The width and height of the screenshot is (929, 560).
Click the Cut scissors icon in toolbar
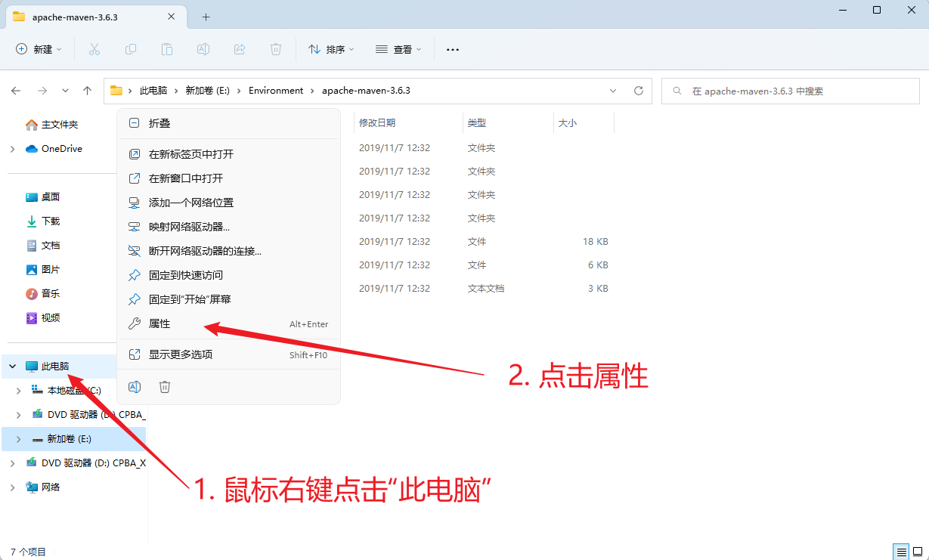(x=94, y=49)
